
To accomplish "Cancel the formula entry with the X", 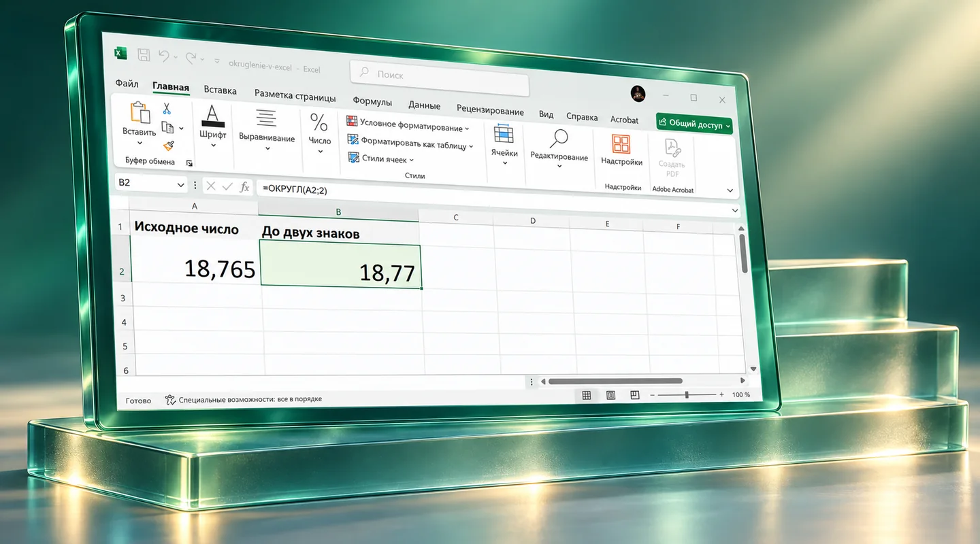I will [211, 186].
